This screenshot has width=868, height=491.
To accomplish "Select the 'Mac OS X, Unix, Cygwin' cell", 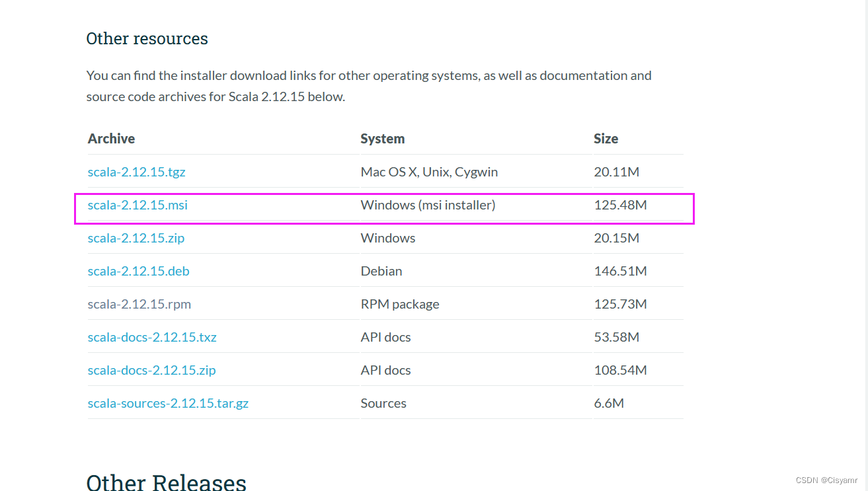I will point(429,172).
